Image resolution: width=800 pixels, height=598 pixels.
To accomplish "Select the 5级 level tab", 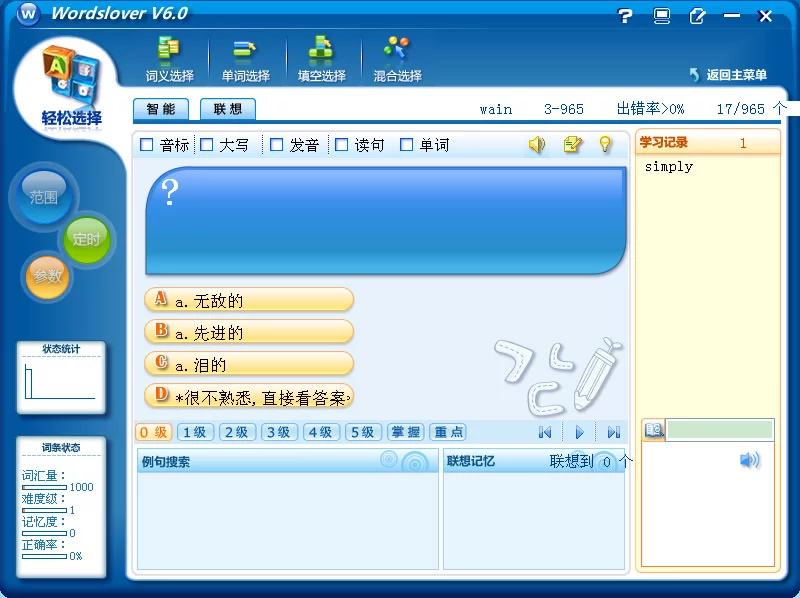I will (363, 433).
